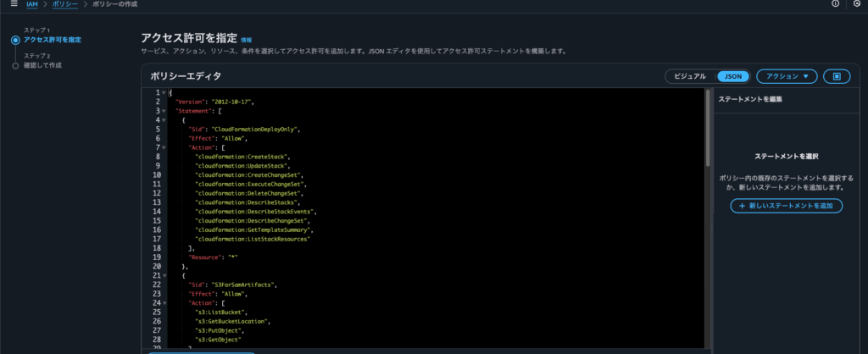This screenshot has height=354, width=868.
Task: Open the ポリシー breadcrumb link
Action: (x=65, y=4)
